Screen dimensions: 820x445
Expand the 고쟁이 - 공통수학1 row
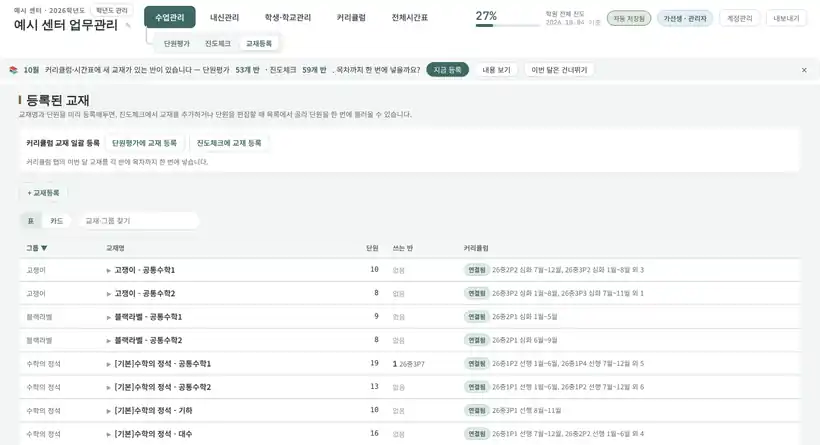(108, 270)
